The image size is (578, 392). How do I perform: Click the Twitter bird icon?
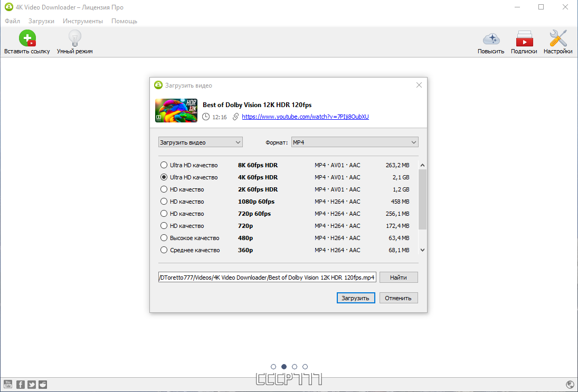pos(32,385)
